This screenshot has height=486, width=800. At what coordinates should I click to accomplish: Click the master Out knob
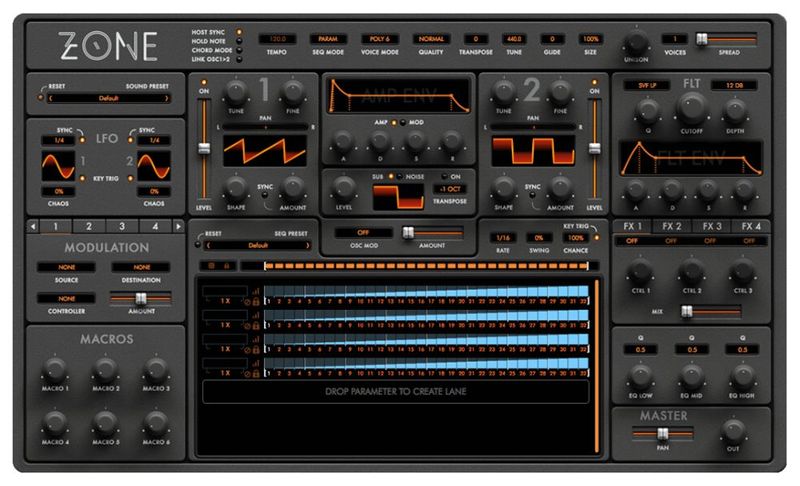(x=732, y=432)
